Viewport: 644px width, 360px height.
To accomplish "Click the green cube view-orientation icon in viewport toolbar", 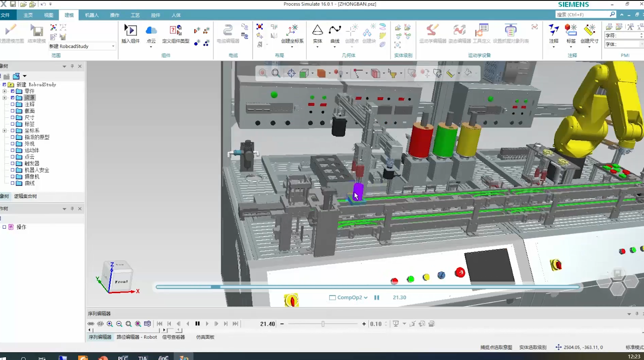I will 304,73.
